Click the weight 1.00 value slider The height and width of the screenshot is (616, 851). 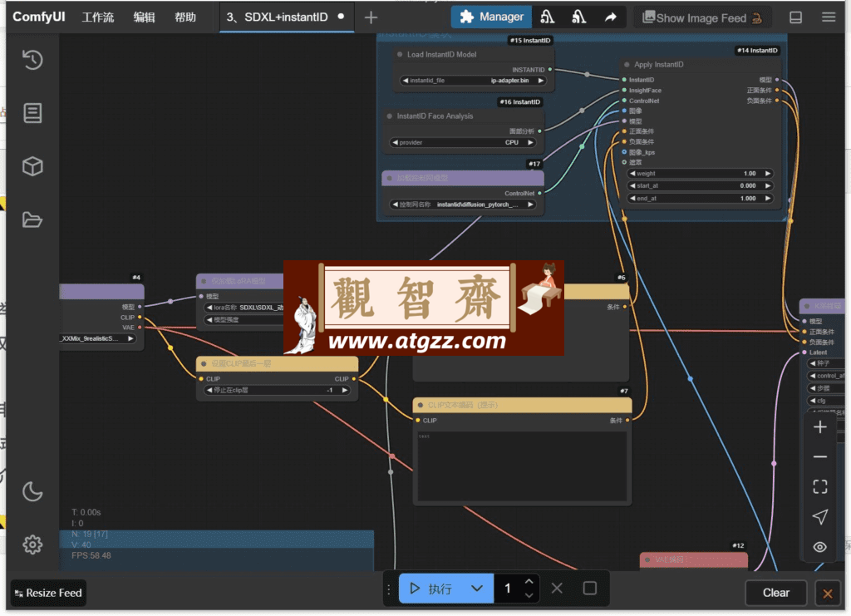pos(700,174)
